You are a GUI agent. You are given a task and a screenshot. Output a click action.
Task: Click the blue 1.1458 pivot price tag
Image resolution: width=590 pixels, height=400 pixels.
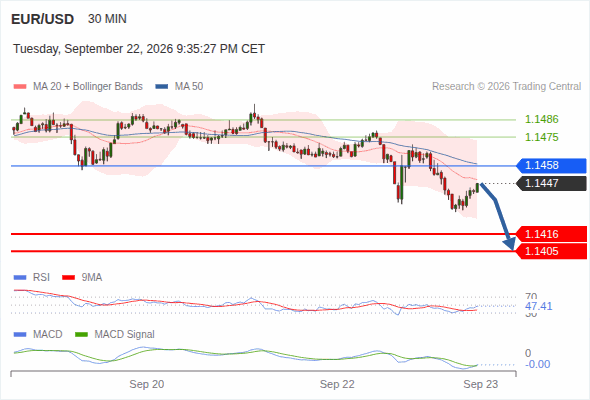click(x=551, y=165)
